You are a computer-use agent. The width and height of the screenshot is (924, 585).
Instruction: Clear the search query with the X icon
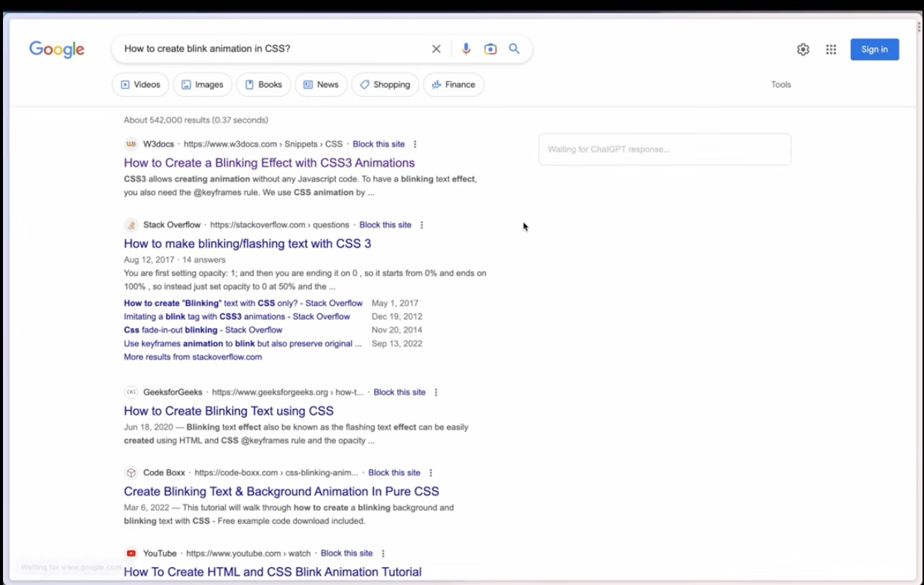click(436, 49)
